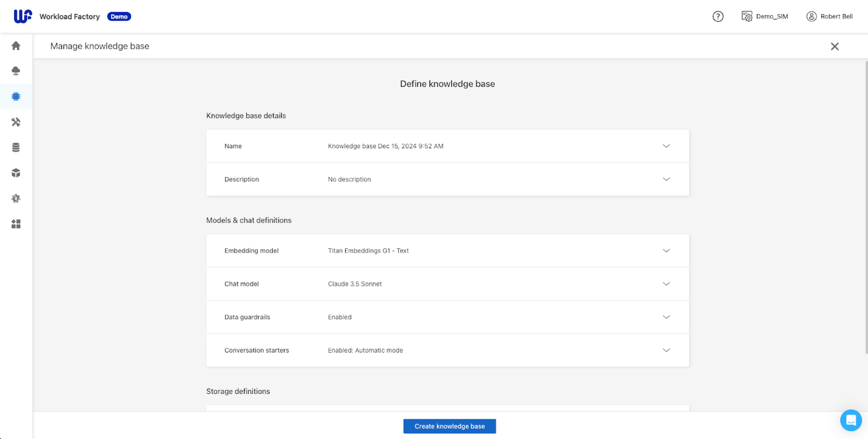868x439 pixels.
Task: Expand the Embedding model setting
Action: pos(666,251)
